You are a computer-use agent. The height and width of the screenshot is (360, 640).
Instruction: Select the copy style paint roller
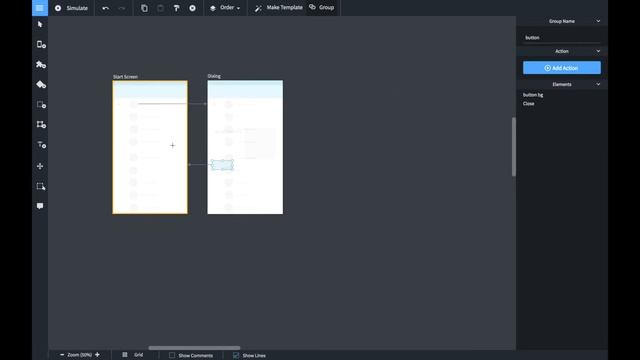(176, 8)
